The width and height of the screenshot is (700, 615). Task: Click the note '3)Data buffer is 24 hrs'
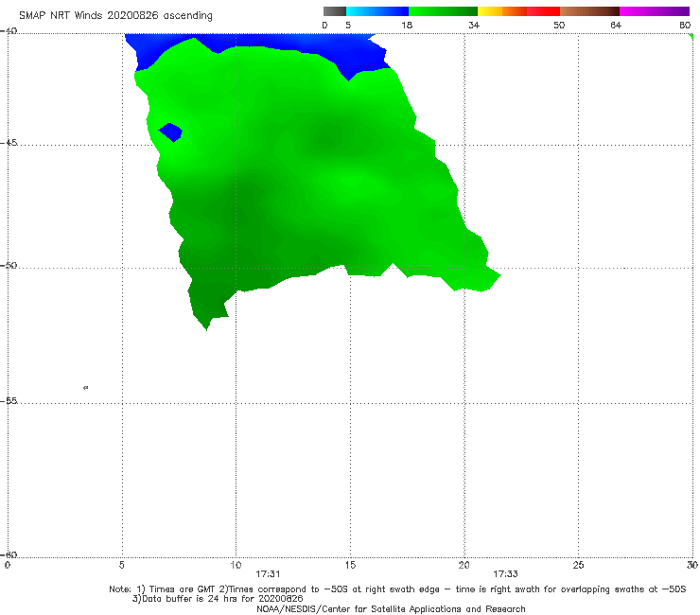pyautogui.click(x=218, y=599)
